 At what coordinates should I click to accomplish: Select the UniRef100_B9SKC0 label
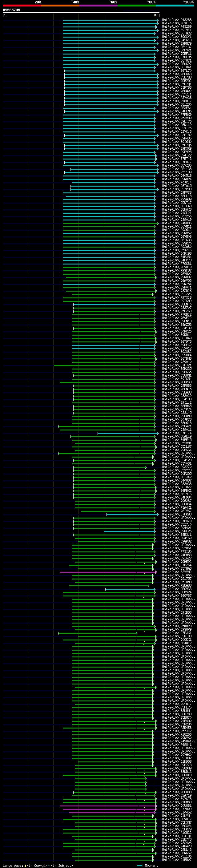pyautogui.click(x=177, y=243)
